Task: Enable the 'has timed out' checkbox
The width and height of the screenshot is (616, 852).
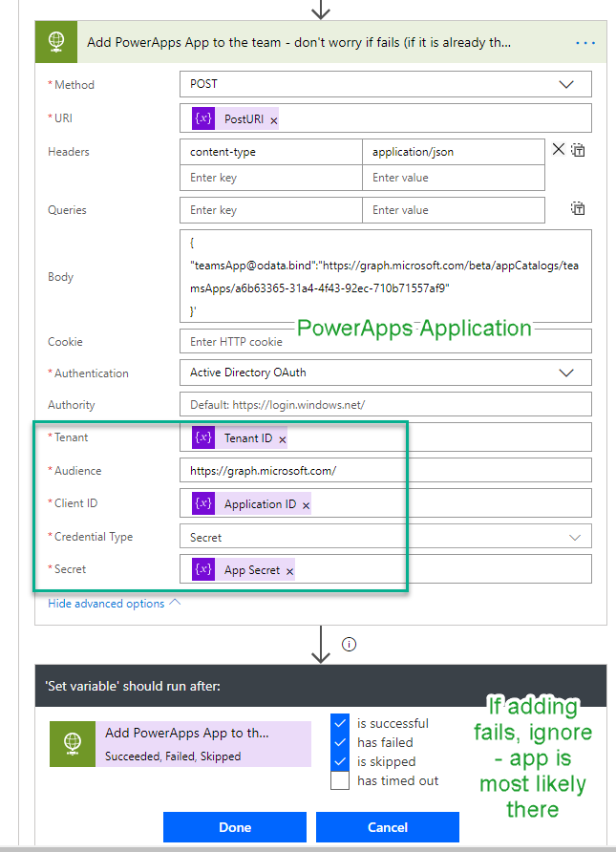Action: pyautogui.click(x=340, y=780)
